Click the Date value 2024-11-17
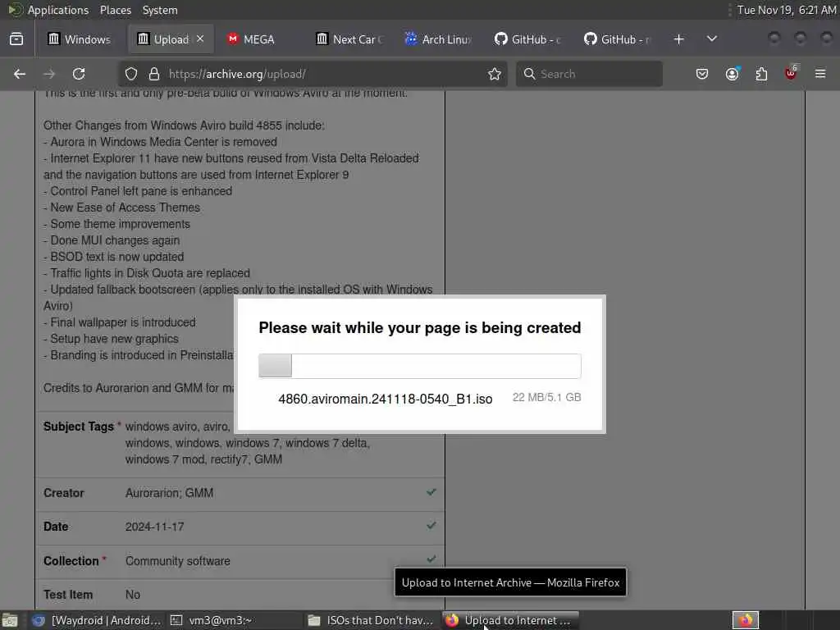 (x=155, y=527)
